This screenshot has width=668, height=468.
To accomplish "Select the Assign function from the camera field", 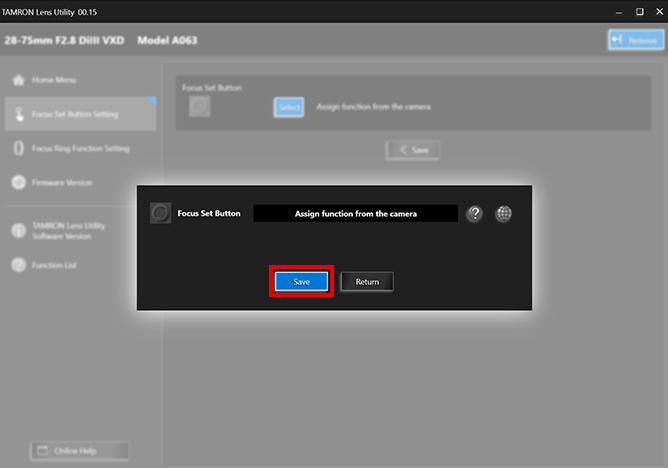I will pos(355,213).
